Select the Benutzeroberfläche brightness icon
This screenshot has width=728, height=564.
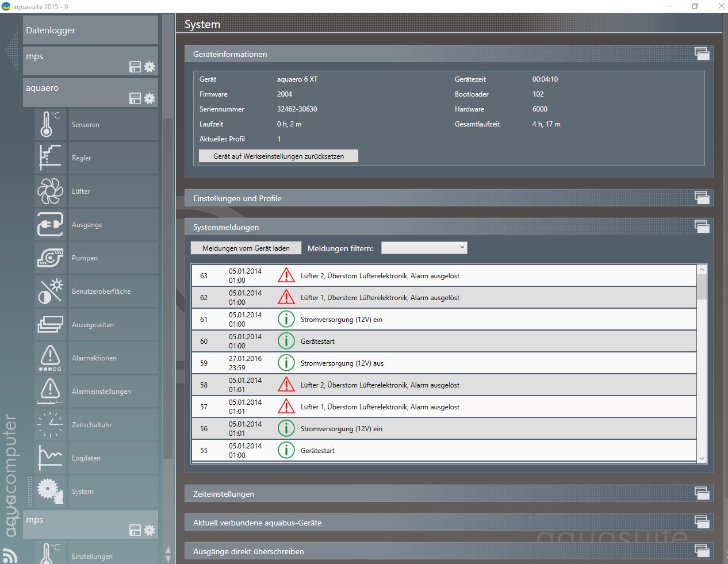coord(50,291)
